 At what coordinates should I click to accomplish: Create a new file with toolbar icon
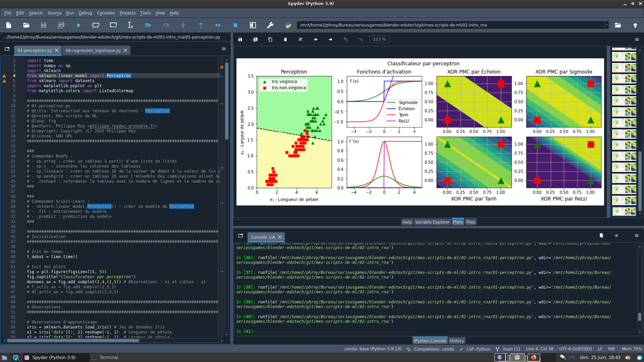(9, 25)
